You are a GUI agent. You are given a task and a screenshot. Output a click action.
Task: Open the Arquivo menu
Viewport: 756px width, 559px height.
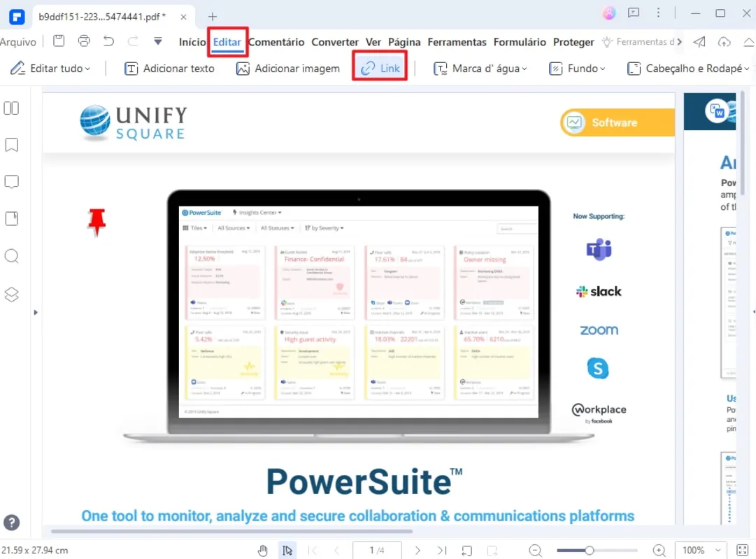pyautogui.click(x=18, y=42)
